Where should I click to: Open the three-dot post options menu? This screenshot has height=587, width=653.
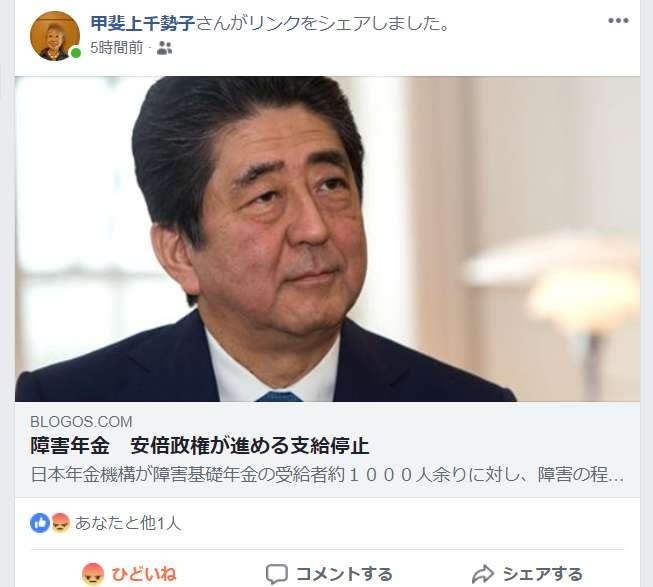618,21
